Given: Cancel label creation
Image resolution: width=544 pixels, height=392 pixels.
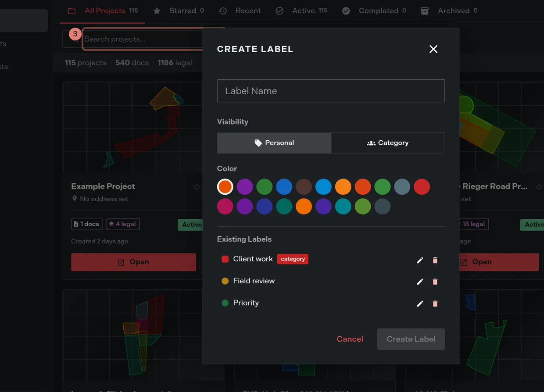Looking at the screenshot, I should (350, 339).
